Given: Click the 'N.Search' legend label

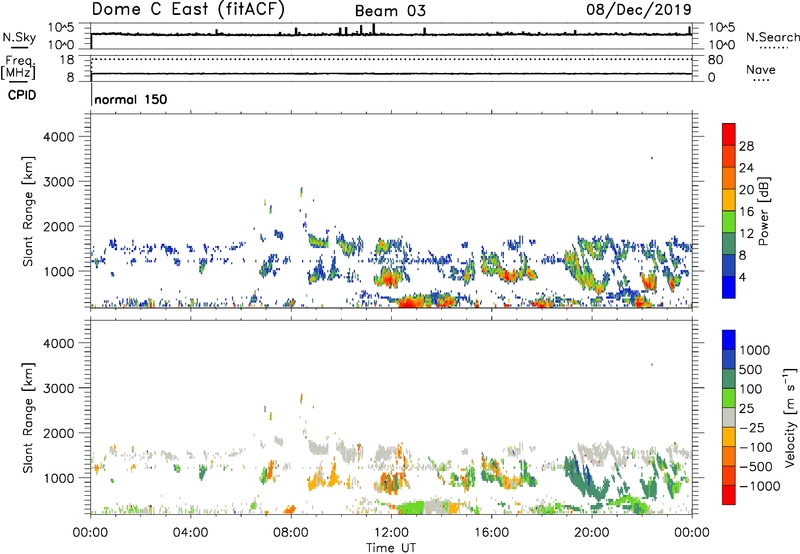Looking at the screenshot, I should (x=772, y=37).
